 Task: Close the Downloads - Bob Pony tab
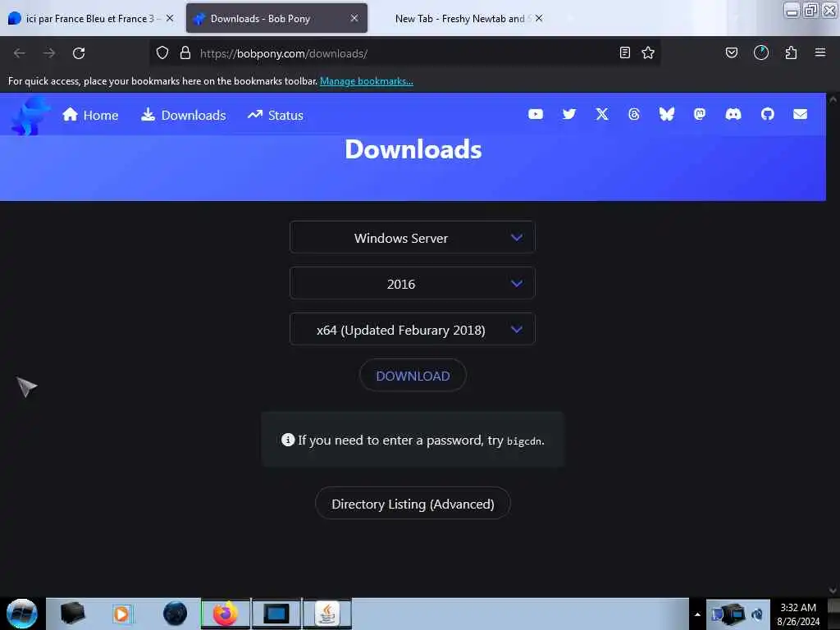[x=354, y=18]
